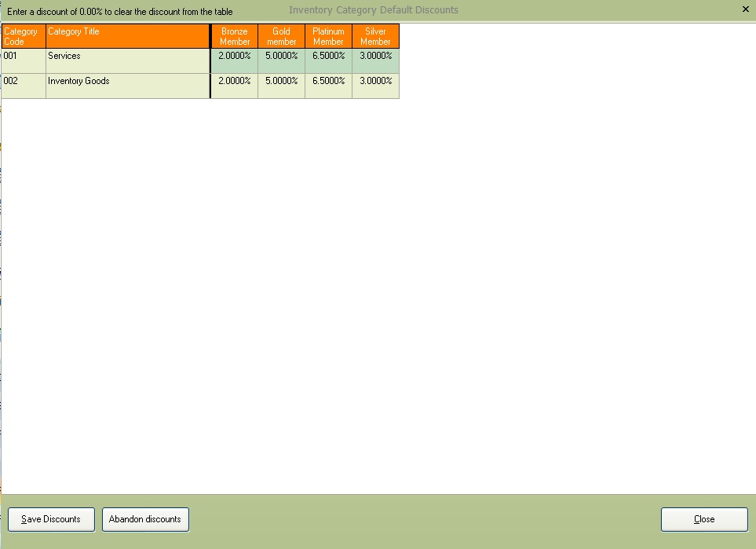Click the Close button at bottom right
Viewport: 756px width, 549px height.
point(704,519)
